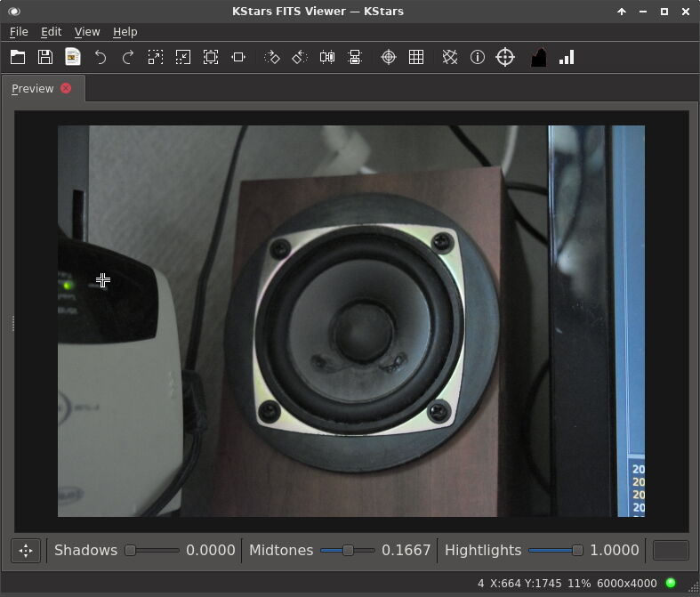Open the FITS header icon

pos(73,57)
